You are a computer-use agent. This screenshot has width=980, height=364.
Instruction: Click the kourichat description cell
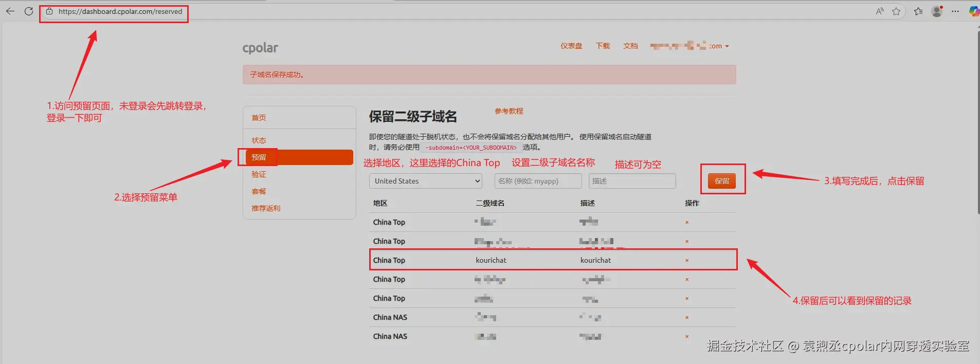click(x=596, y=261)
